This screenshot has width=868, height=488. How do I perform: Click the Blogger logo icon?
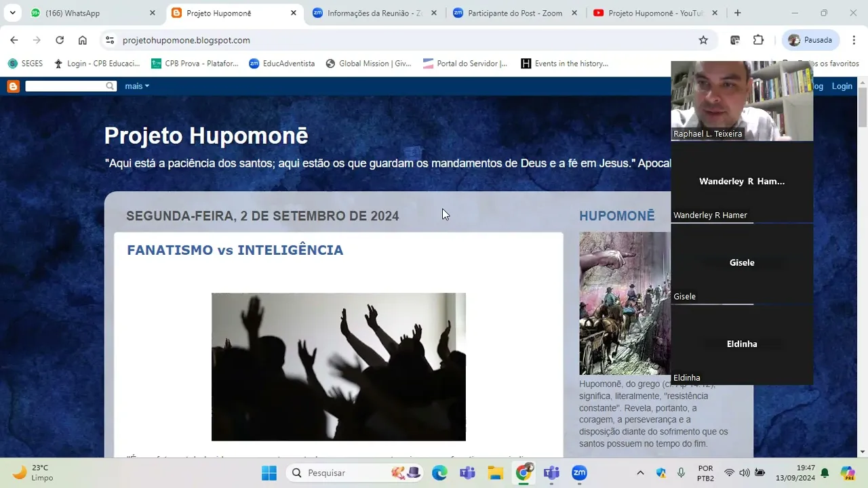coord(13,86)
